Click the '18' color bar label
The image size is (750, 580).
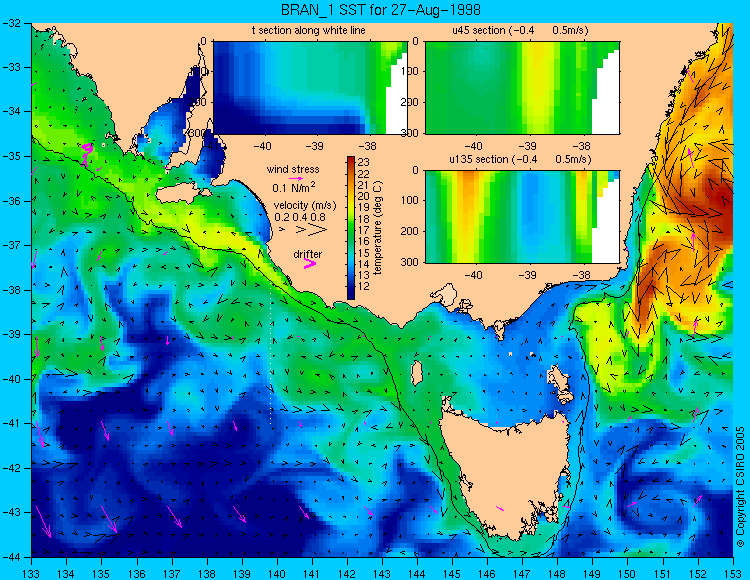pos(364,219)
